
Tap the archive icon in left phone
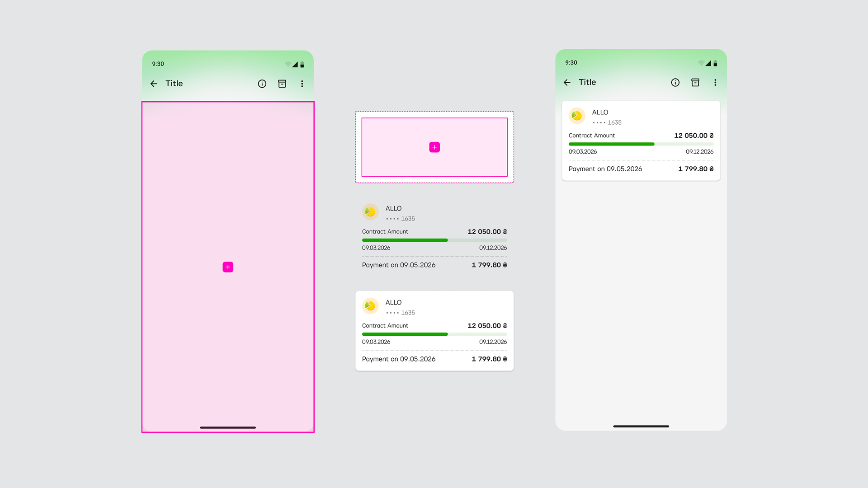(282, 84)
